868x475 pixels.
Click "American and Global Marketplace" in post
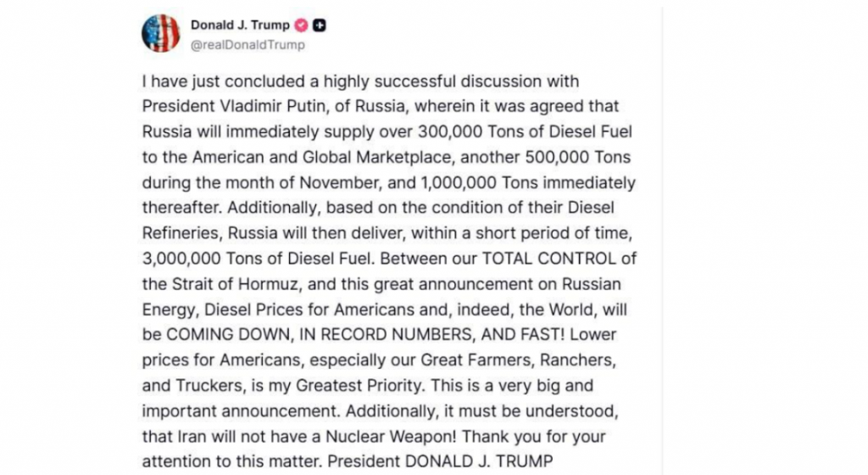(323, 157)
